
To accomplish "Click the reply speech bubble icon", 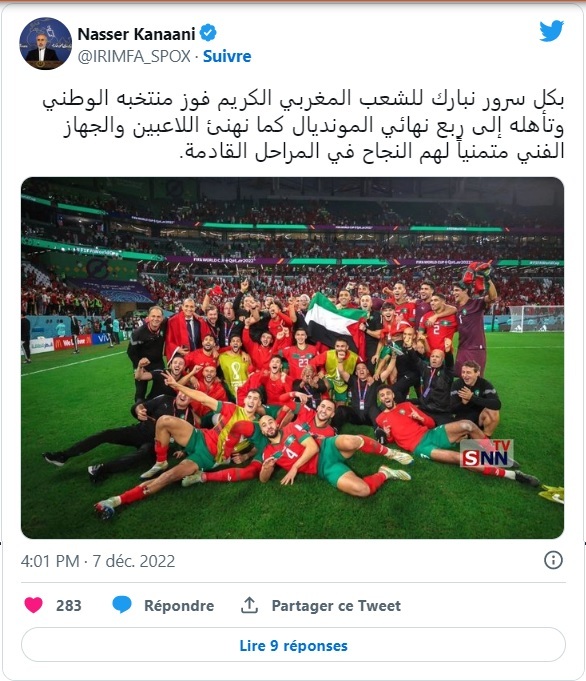I will pyautogui.click(x=122, y=605).
